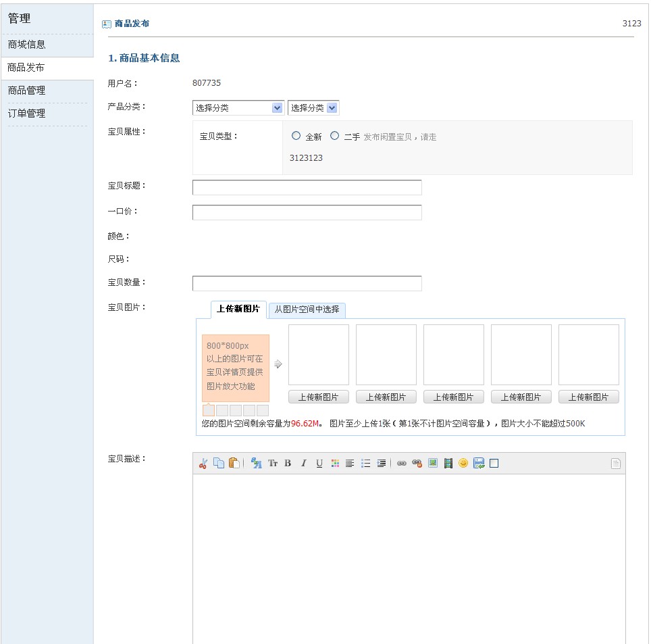Open 商品管理 in the sidebar menu
The height and width of the screenshot is (644, 651).
click(27, 90)
